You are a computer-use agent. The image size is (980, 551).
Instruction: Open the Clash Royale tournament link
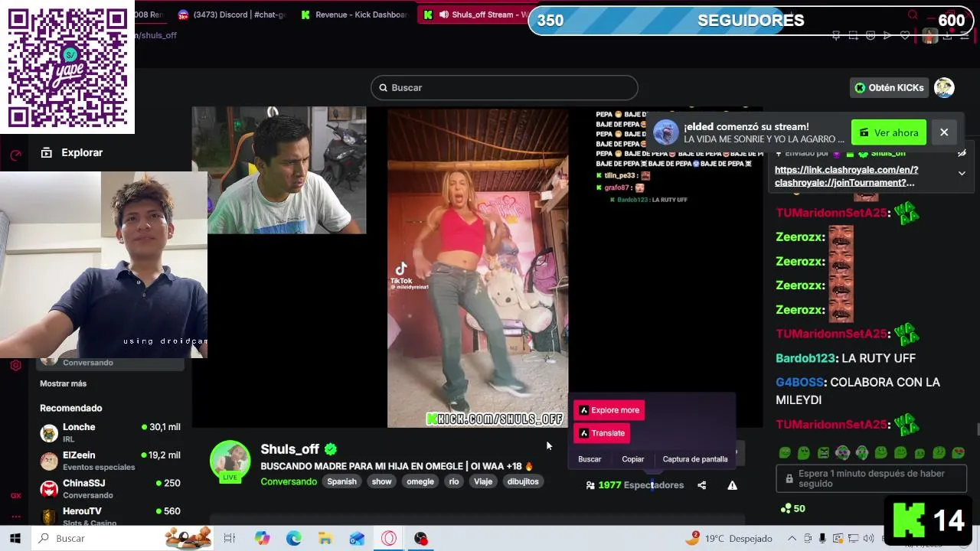tap(846, 176)
